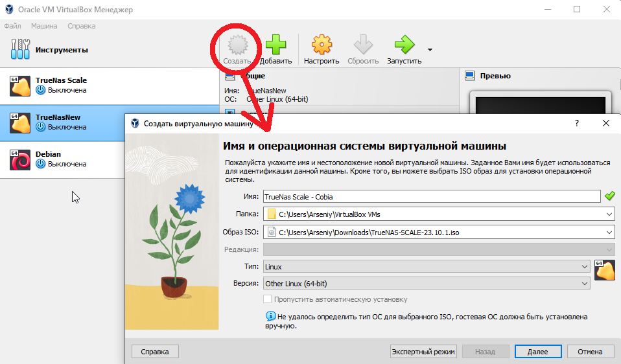Click the Превью thumbnail screen
The image size is (621, 364).
tap(541, 105)
